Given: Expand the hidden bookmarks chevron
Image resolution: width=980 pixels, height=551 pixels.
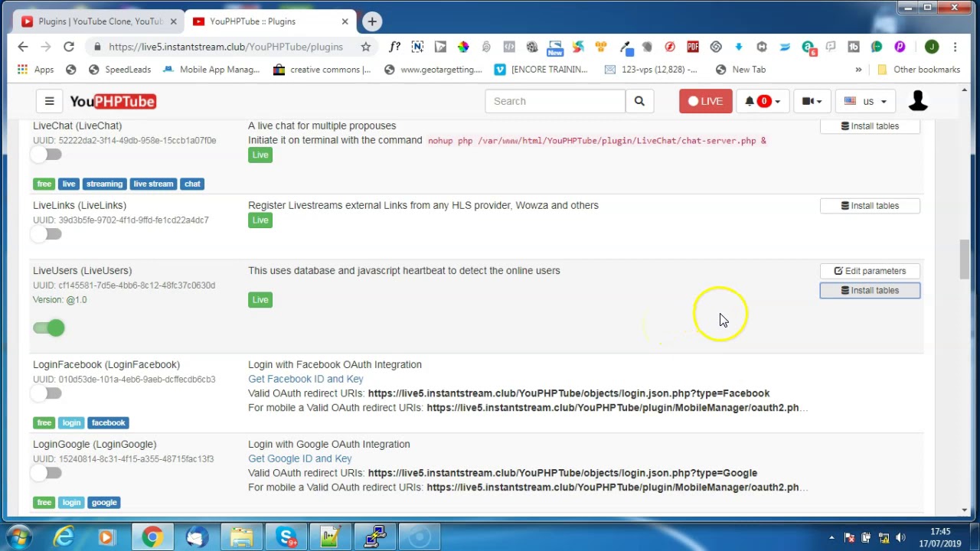Looking at the screenshot, I should pos(858,70).
